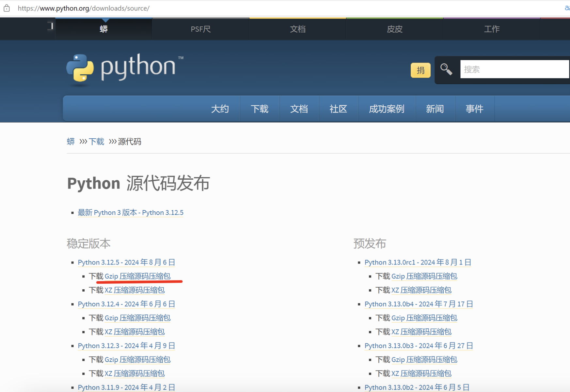The height and width of the screenshot is (392, 570).
Task: Download XZ source tarball for Python 3.12.5
Action: tap(135, 290)
